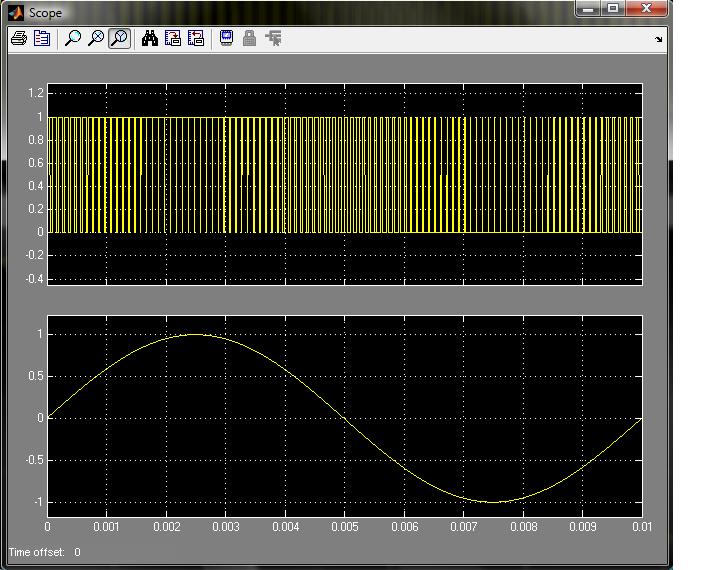Click the MATLAB icon in title bar

coord(16,12)
